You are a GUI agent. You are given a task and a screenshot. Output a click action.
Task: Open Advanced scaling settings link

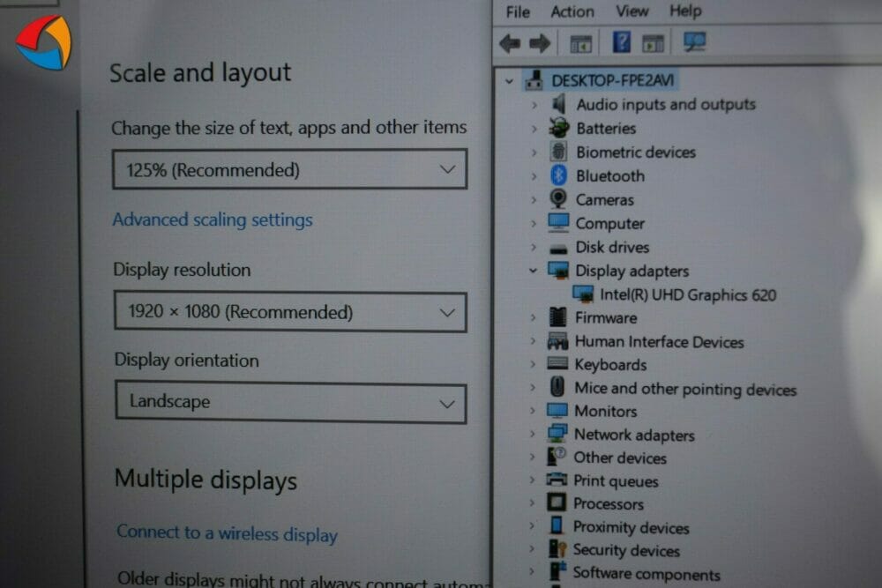[x=213, y=220]
